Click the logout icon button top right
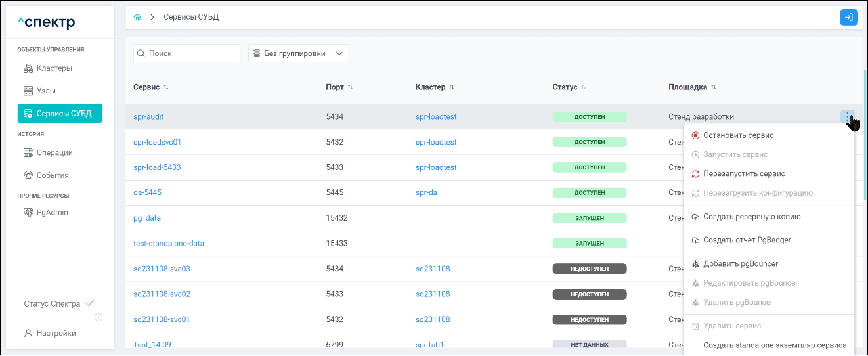This screenshot has width=868, height=356. click(x=848, y=18)
